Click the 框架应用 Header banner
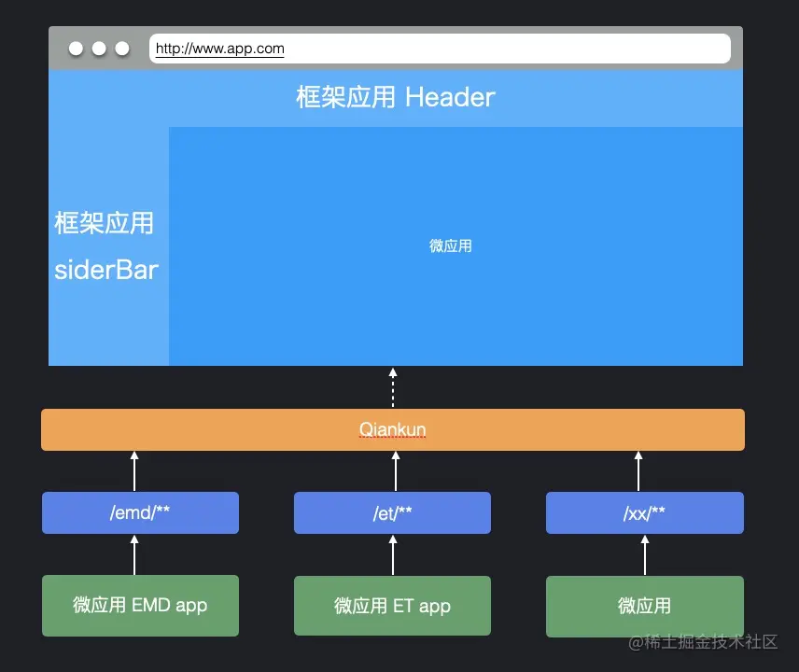This screenshot has height=672, width=799. pyautogui.click(x=396, y=98)
